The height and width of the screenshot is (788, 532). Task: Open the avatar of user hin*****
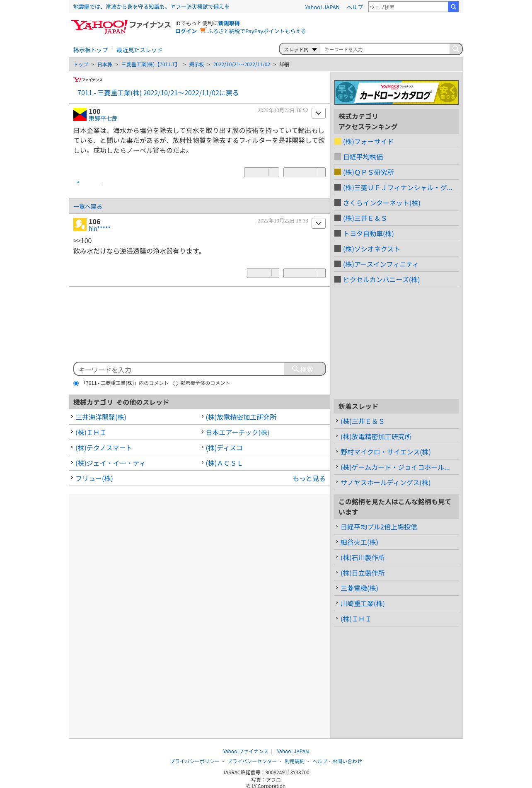click(x=80, y=225)
